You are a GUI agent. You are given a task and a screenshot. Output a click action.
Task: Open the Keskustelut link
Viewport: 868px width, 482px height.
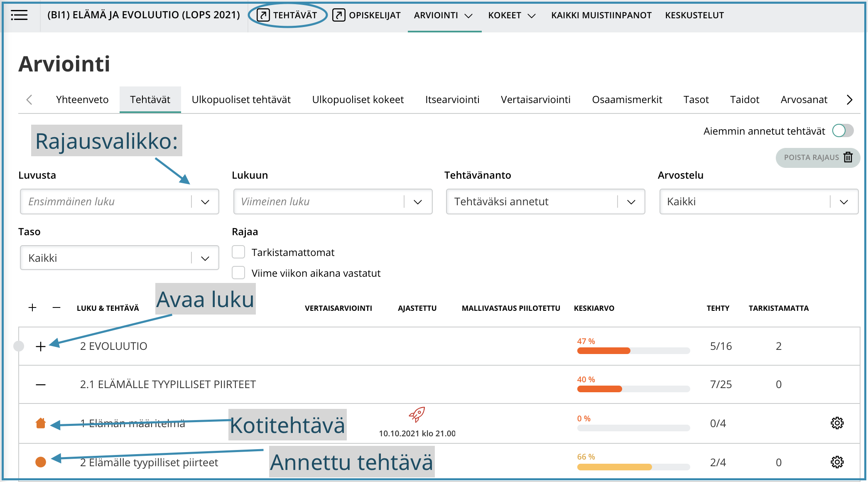[694, 15]
